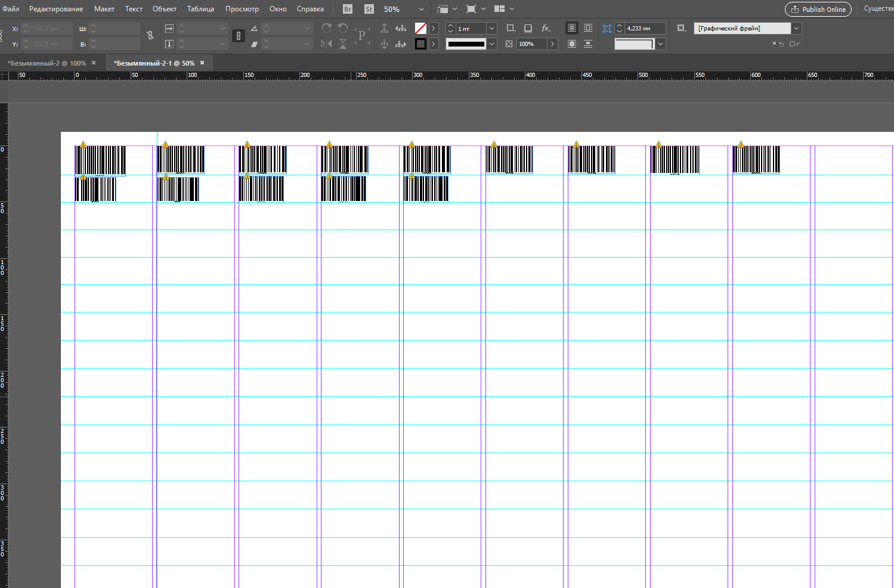Toggle the constrain width and height proportions icon
This screenshot has width=894, height=588.
click(150, 36)
